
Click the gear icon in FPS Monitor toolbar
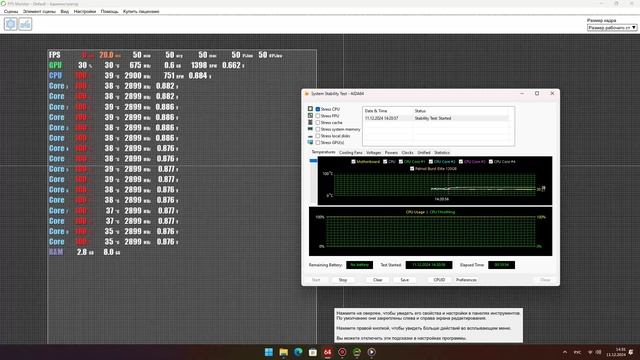11,24
